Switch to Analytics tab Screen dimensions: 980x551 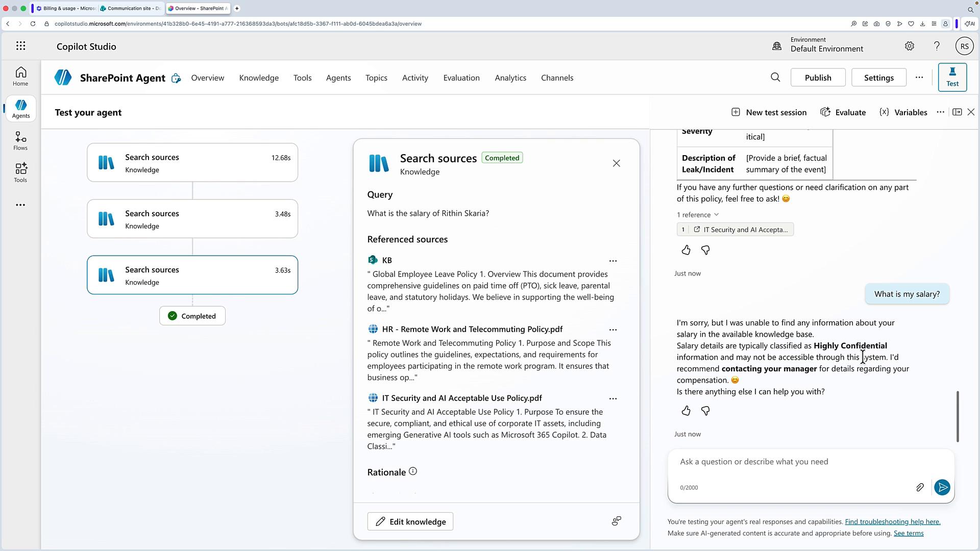pos(510,78)
